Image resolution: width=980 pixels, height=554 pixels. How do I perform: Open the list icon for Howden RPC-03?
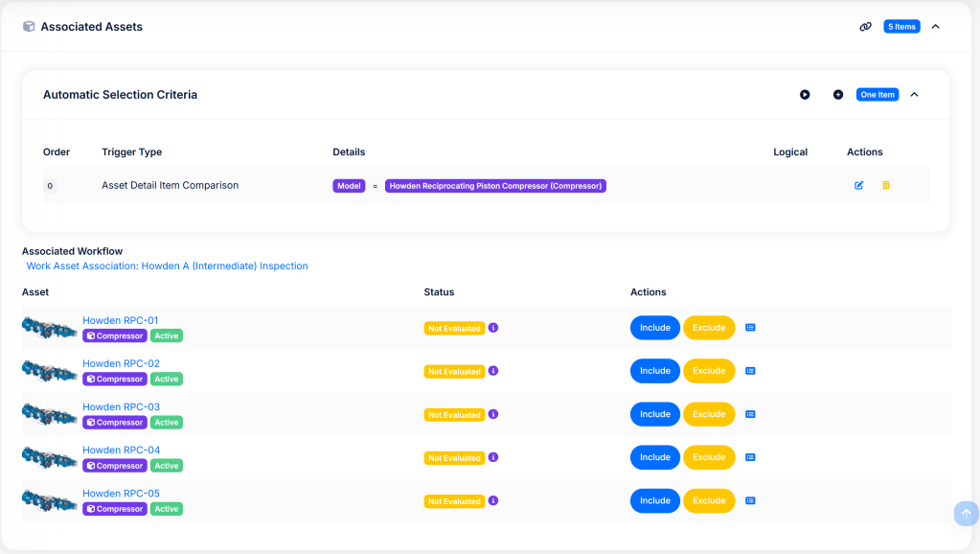tap(750, 414)
